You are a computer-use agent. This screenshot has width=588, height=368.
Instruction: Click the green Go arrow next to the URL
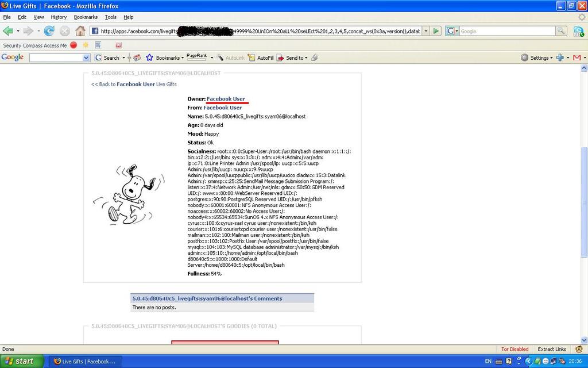[x=436, y=31]
